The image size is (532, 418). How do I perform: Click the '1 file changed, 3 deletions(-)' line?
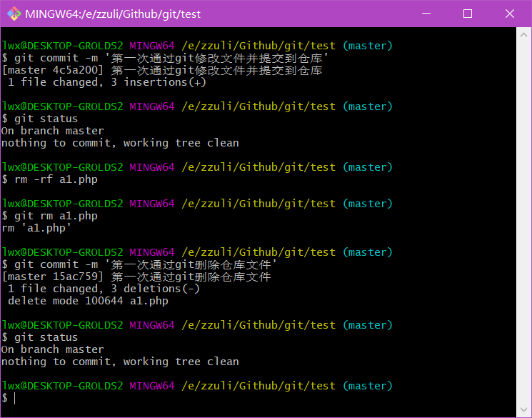click(x=104, y=289)
